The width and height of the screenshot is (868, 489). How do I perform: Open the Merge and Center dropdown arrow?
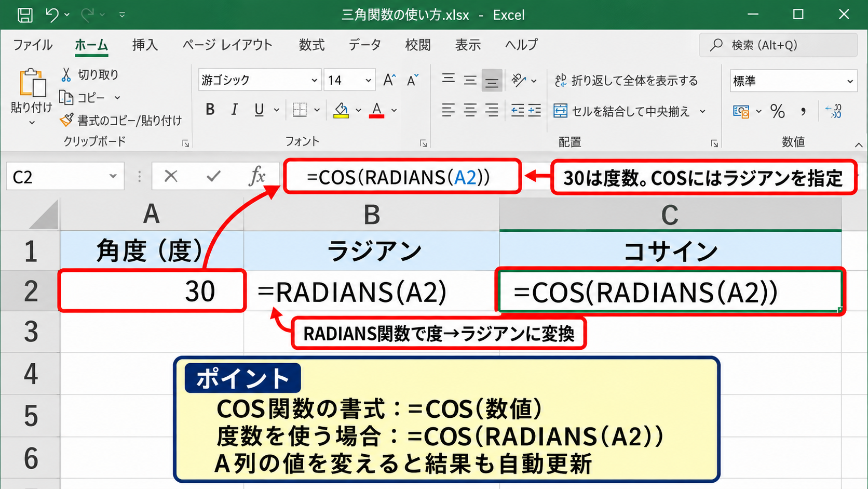(703, 111)
